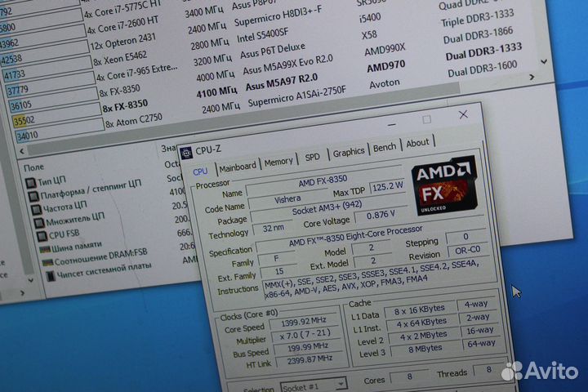588x392 pixels.
Task: Click the AMD FX Unlocked logo
Action: [x=444, y=186]
